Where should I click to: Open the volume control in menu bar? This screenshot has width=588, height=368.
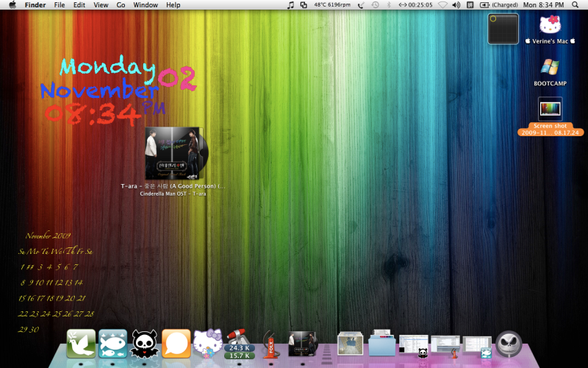click(456, 5)
